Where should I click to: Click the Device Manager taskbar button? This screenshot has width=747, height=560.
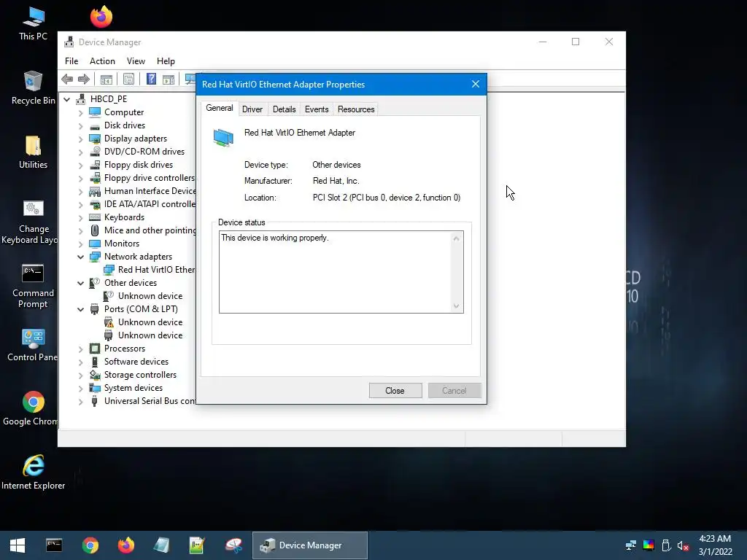click(x=309, y=545)
